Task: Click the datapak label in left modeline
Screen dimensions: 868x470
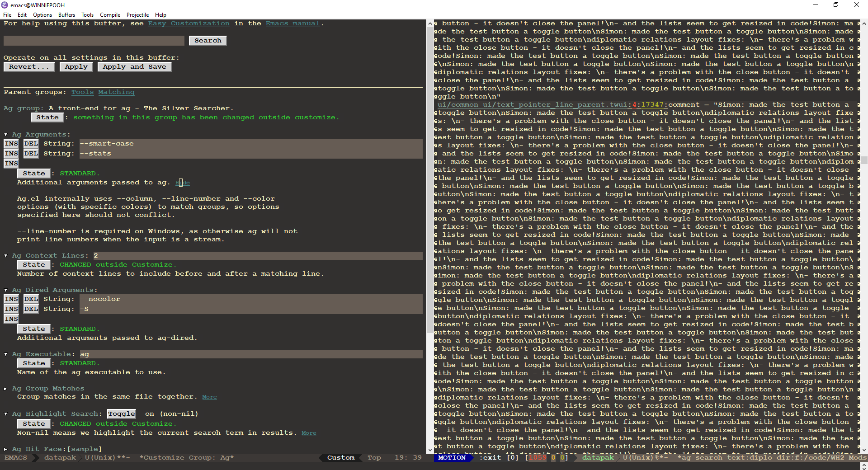Action: 60,458
